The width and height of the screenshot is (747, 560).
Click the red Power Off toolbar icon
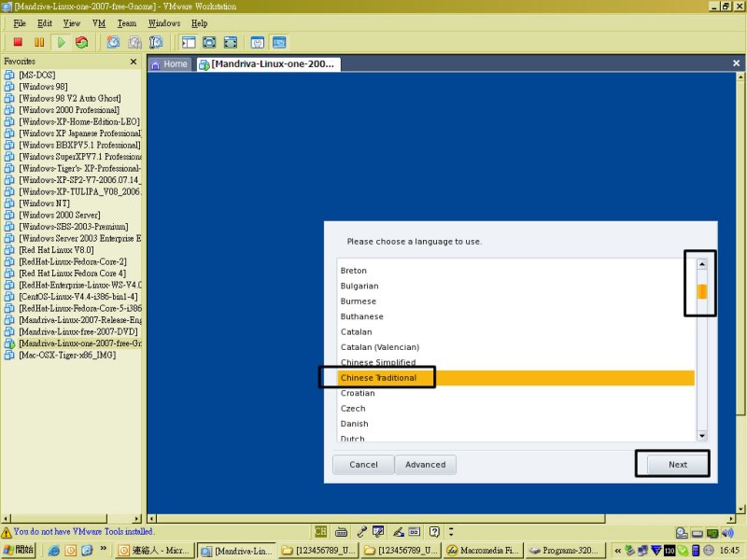tap(18, 42)
